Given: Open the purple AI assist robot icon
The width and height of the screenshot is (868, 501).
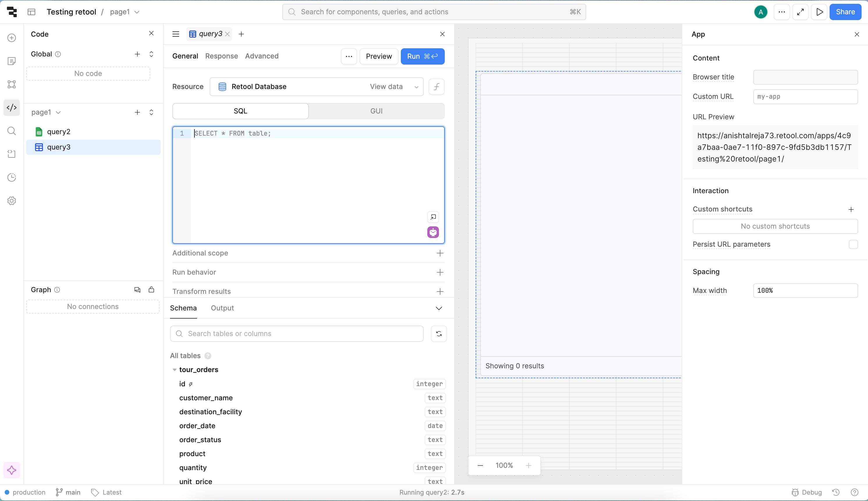Looking at the screenshot, I should point(433,232).
